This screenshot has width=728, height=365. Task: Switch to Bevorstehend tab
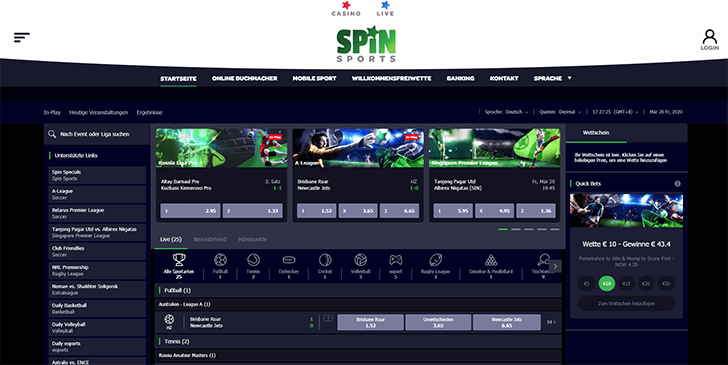coord(210,240)
